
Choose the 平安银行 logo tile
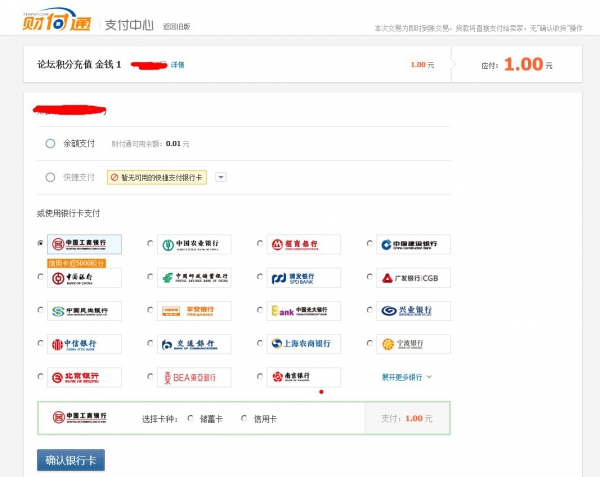coord(194,311)
